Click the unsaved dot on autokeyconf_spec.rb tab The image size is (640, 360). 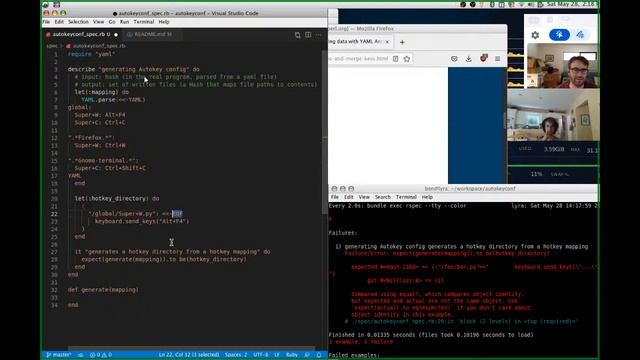(116, 35)
